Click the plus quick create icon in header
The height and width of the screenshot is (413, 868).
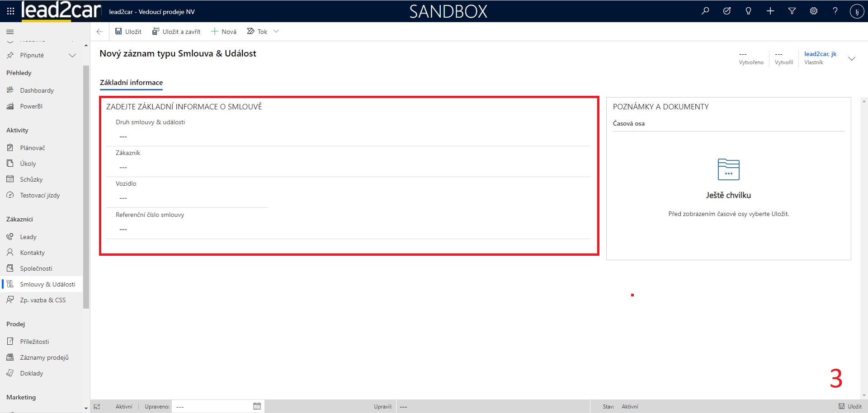pyautogui.click(x=770, y=11)
